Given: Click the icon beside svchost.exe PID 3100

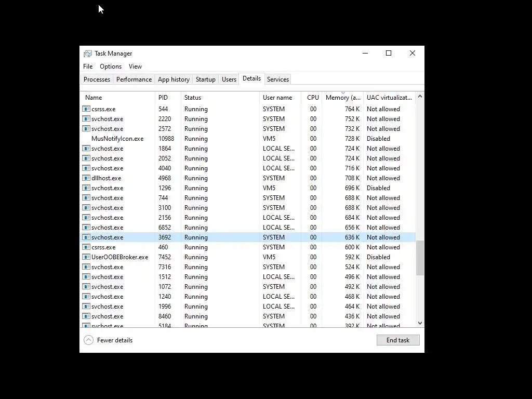Looking at the screenshot, I should (x=86, y=207).
